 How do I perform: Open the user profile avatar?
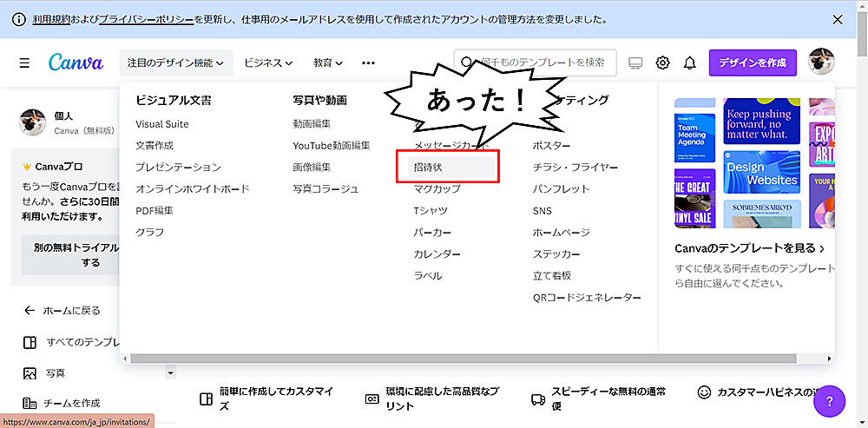tap(821, 63)
